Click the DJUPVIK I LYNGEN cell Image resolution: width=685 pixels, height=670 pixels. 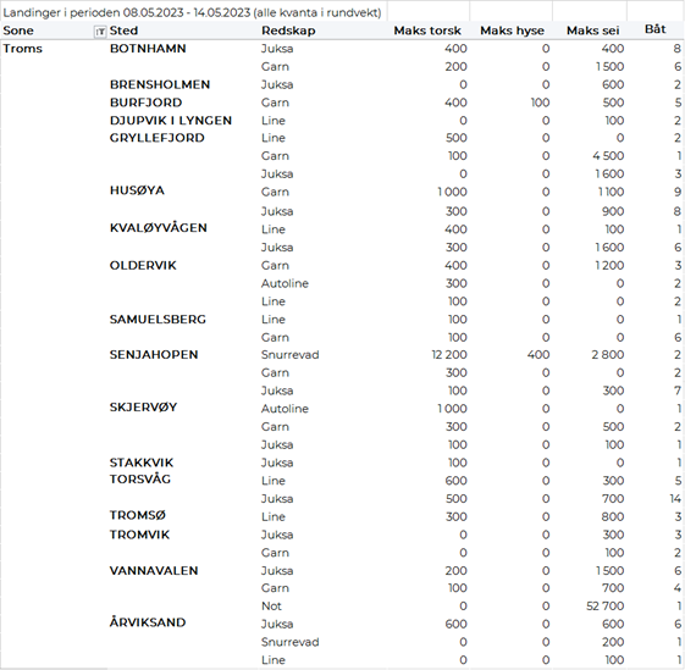tap(170, 121)
